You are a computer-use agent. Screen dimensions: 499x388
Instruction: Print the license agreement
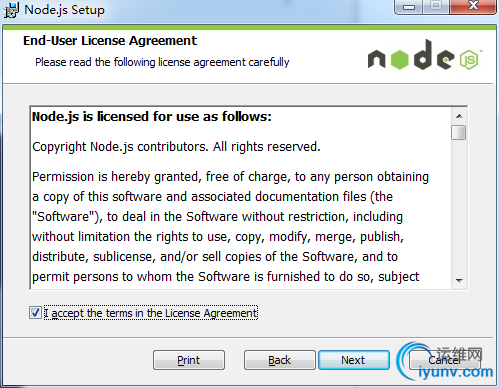click(x=189, y=360)
